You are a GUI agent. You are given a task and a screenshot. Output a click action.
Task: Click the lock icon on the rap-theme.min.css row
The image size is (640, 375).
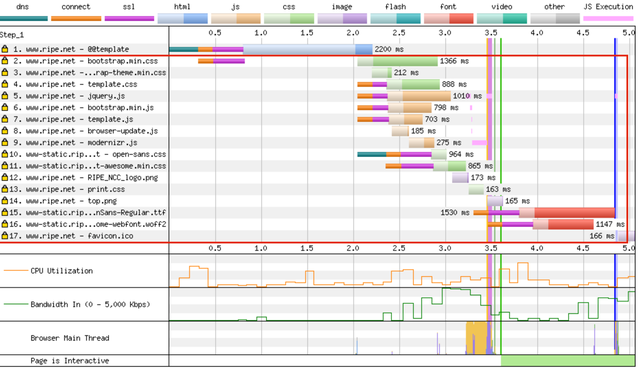pos(5,72)
